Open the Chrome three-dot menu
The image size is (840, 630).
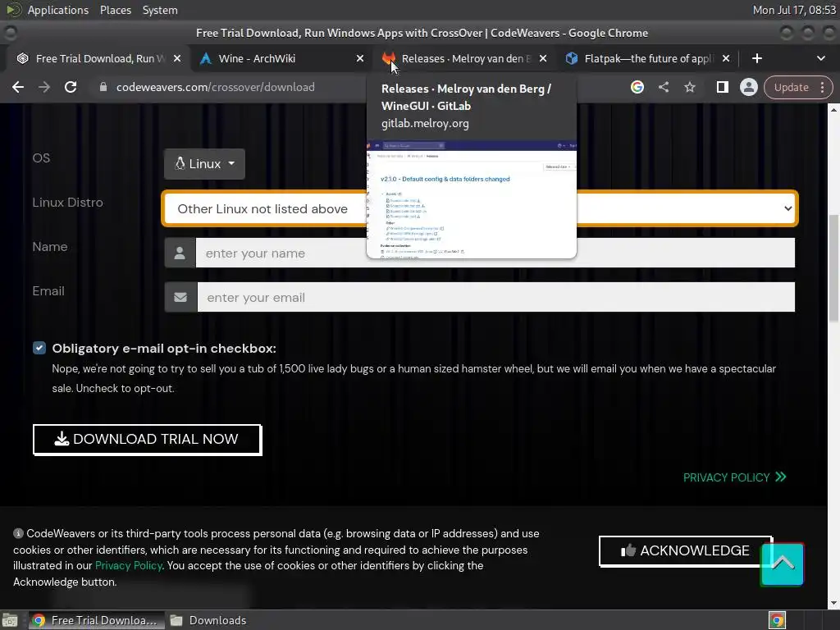pos(822,87)
